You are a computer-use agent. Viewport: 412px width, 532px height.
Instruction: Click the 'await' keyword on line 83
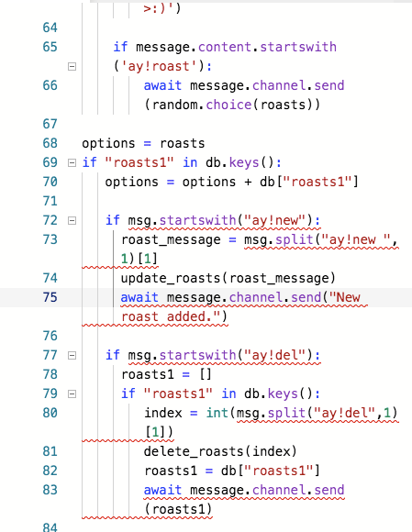tap(162, 491)
